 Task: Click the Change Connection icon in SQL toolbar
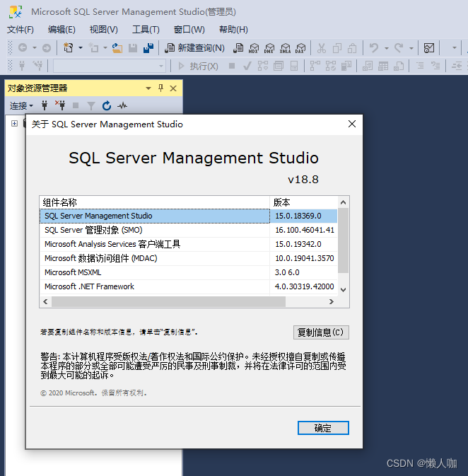point(38,66)
